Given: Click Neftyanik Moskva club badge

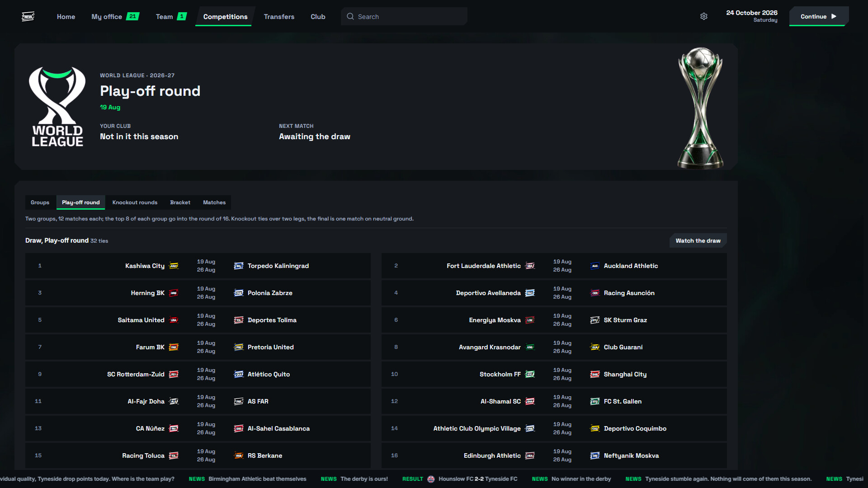Looking at the screenshot, I should pos(595,455).
